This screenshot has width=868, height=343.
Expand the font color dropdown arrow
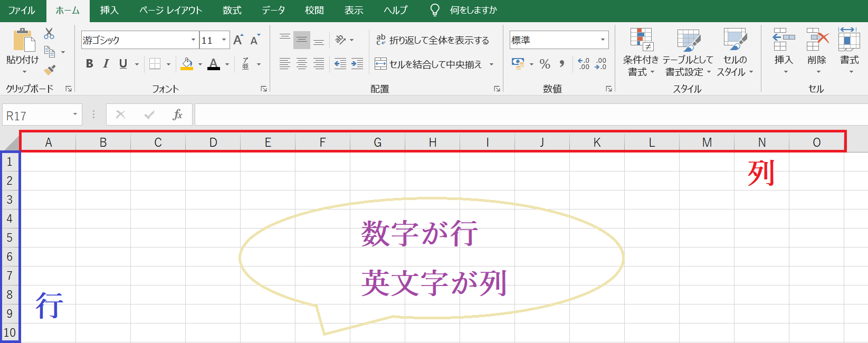click(x=227, y=64)
